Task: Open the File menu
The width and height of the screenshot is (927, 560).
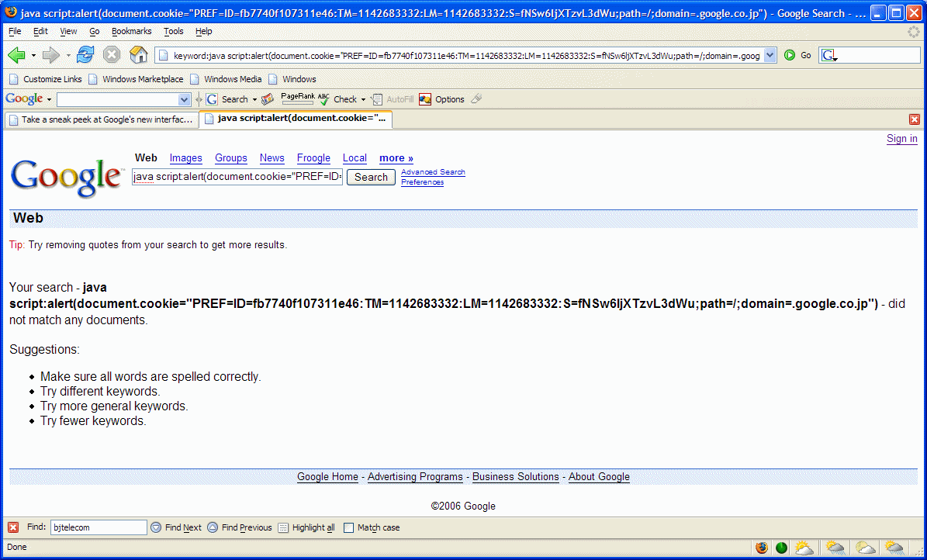Action: coord(15,31)
